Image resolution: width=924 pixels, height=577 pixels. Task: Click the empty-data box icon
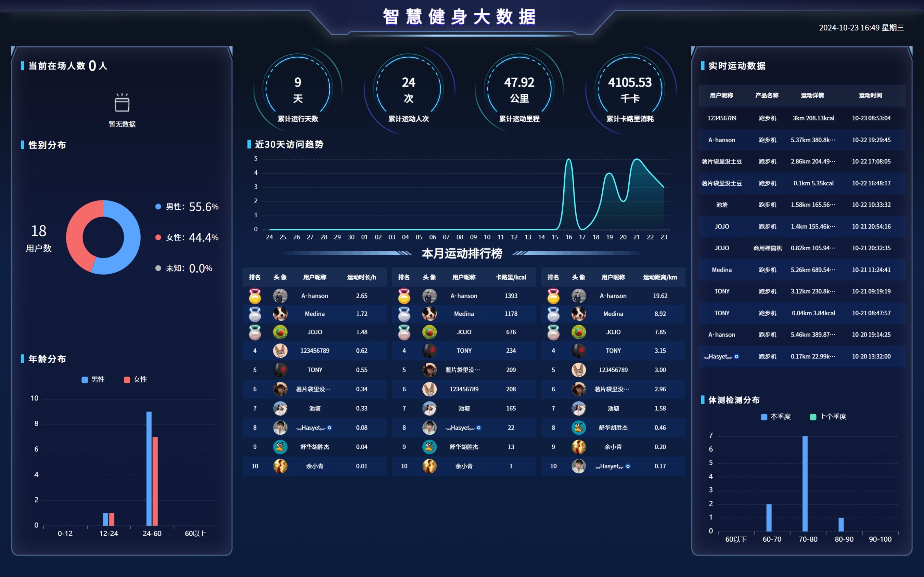tap(122, 103)
